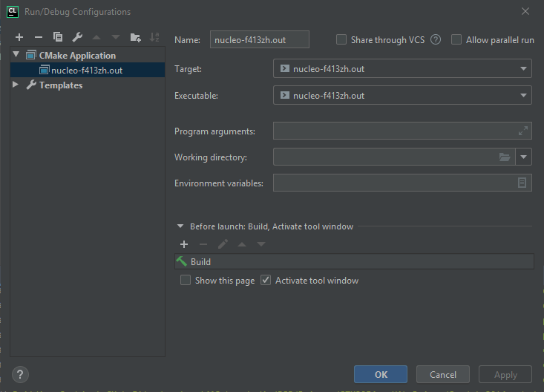Click the CLion logo in the title bar
This screenshot has height=392, width=544.
pos(13,11)
